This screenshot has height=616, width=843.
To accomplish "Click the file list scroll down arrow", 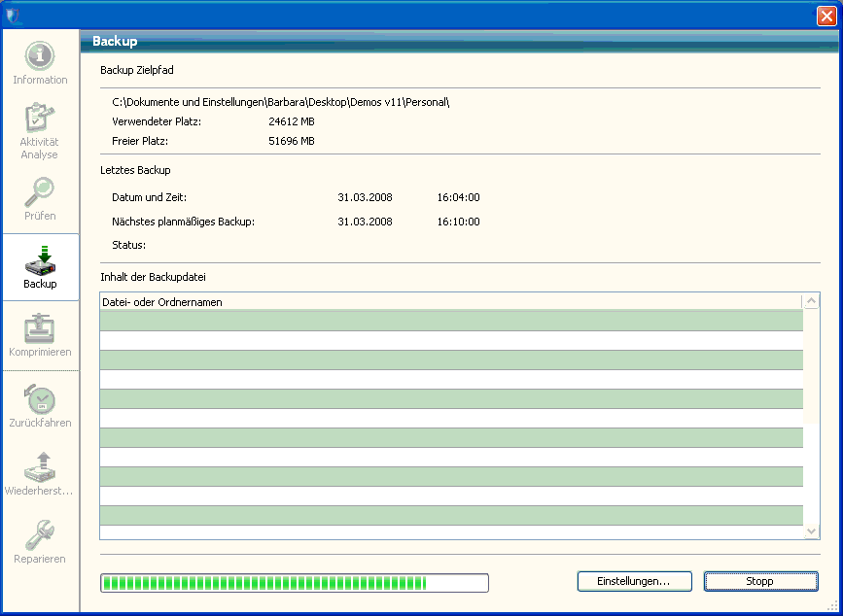I will point(812,531).
